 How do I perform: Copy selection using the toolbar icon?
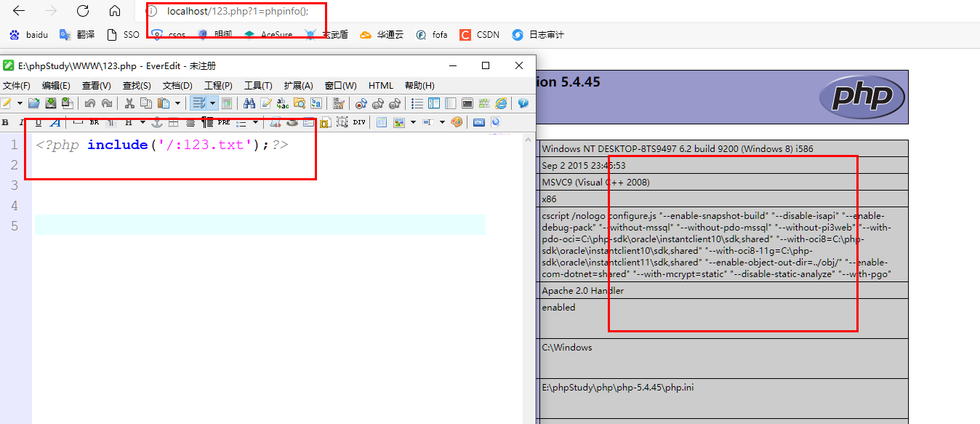pos(146,103)
